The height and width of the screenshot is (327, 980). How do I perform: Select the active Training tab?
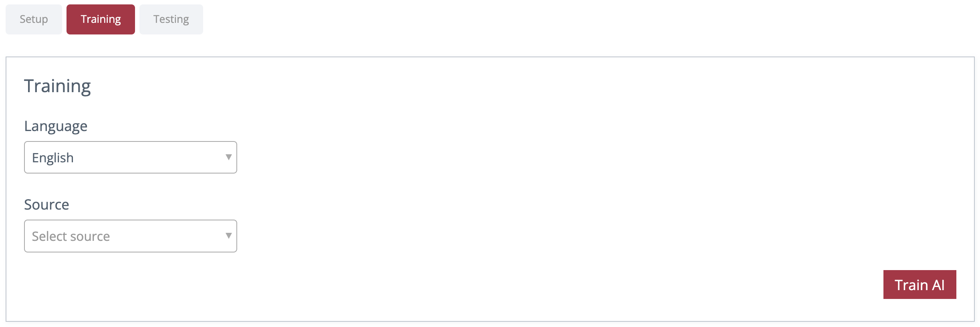pyautogui.click(x=101, y=19)
